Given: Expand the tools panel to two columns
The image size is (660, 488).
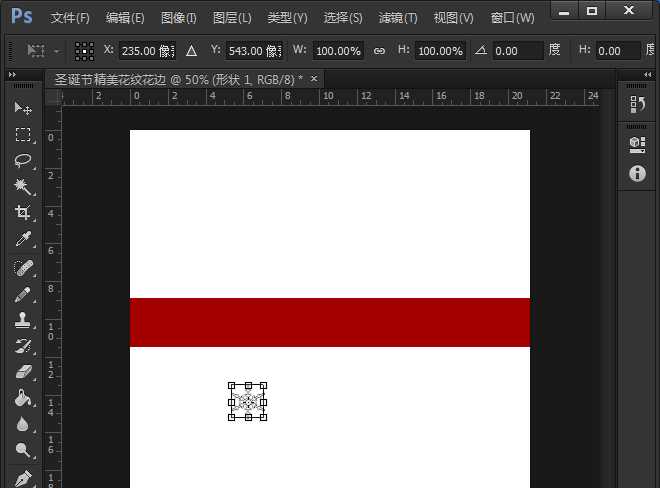Looking at the screenshot, I should 12,75.
